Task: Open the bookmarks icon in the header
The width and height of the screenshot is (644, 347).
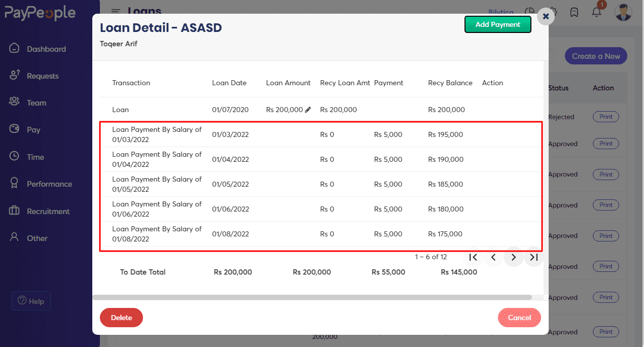Action: (x=574, y=12)
